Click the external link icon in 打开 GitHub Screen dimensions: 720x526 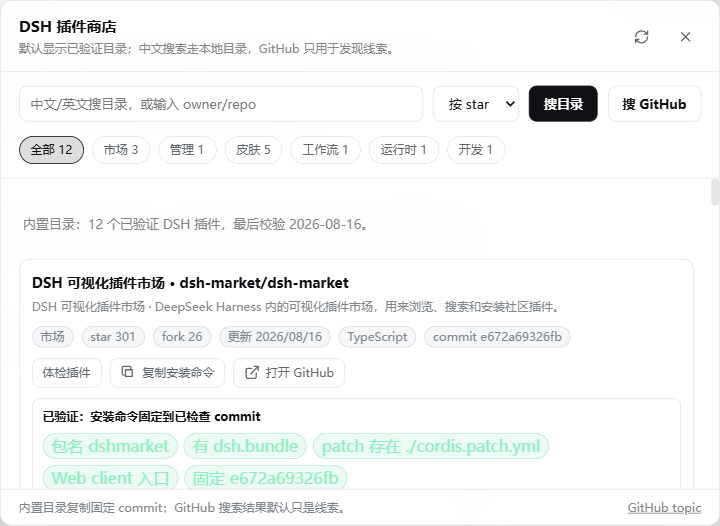pos(252,372)
